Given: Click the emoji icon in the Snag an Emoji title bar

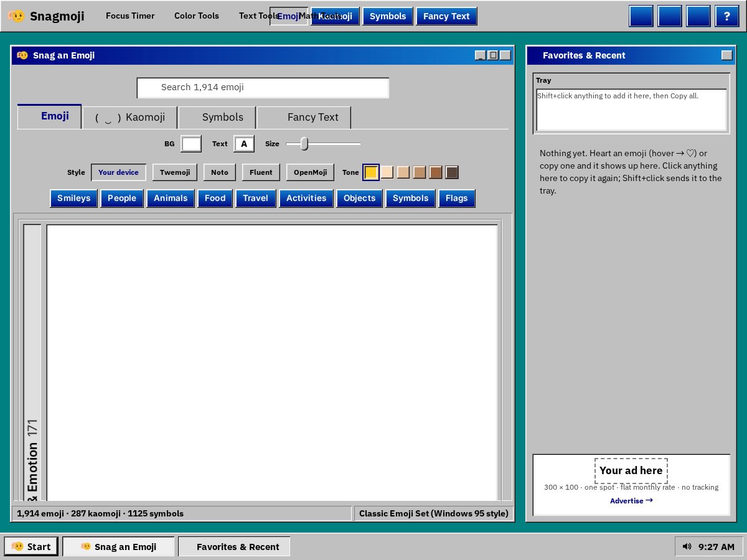Looking at the screenshot, I should (x=22, y=55).
